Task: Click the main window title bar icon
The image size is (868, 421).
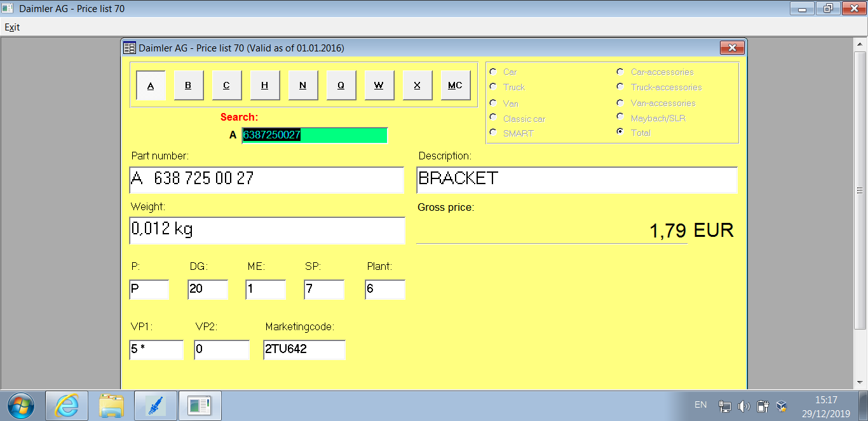Action: 8,9
